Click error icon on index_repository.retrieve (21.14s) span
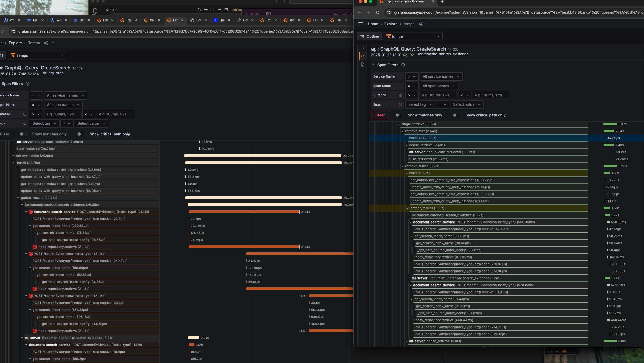 coord(35,247)
